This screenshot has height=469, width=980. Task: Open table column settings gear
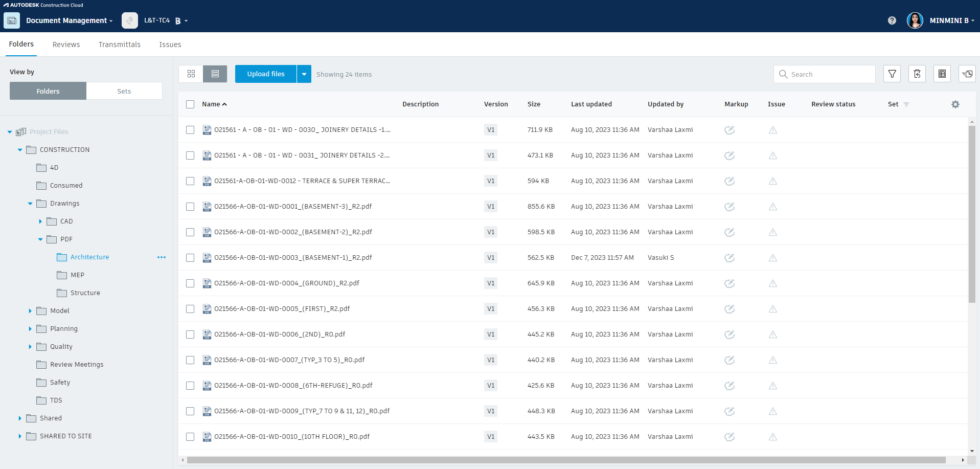coord(955,104)
